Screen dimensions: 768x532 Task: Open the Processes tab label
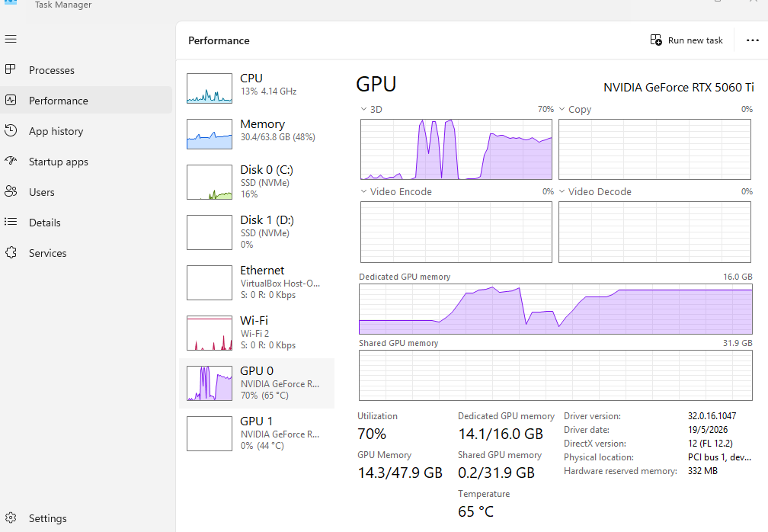pyautogui.click(x=52, y=70)
